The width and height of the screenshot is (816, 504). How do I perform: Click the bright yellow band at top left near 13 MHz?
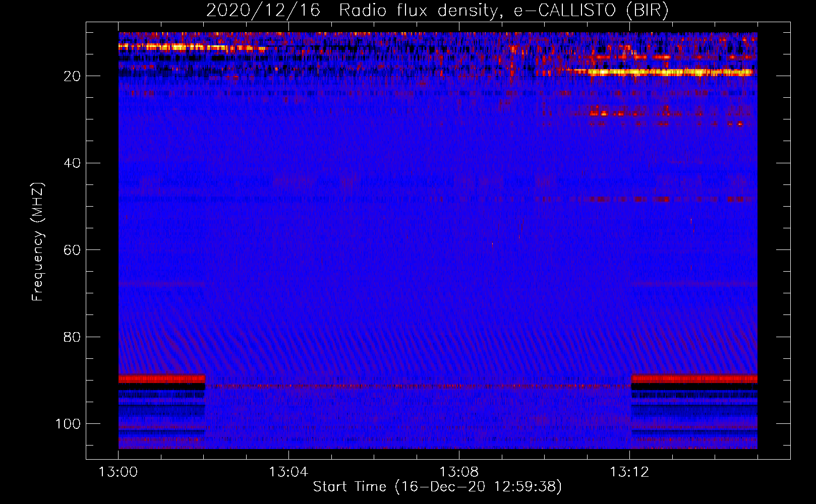(192, 47)
